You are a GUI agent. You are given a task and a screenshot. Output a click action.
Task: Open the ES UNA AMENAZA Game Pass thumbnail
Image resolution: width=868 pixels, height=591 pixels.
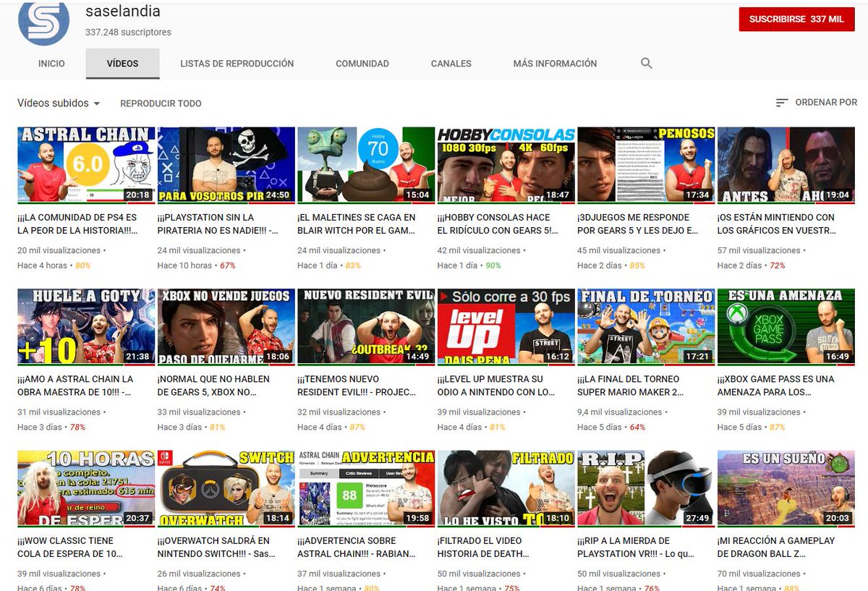(786, 327)
